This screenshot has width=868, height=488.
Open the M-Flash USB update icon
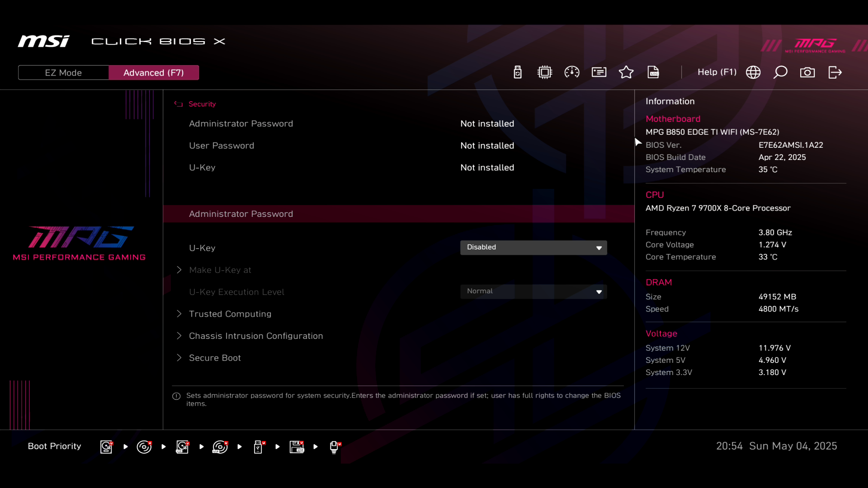(x=518, y=72)
